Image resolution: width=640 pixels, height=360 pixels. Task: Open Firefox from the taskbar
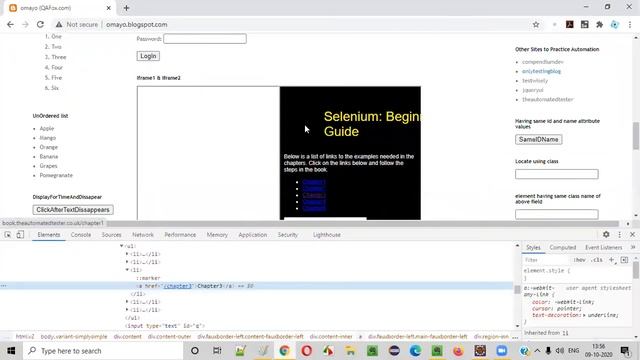(x=458, y=351)
